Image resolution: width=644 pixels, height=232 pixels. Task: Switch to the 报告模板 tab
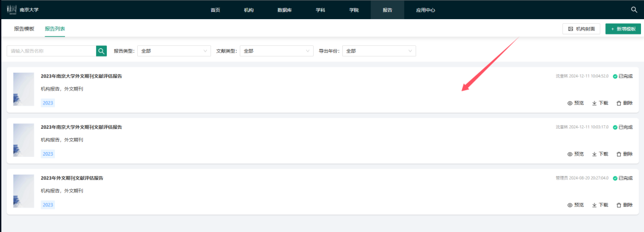(24, 29)
